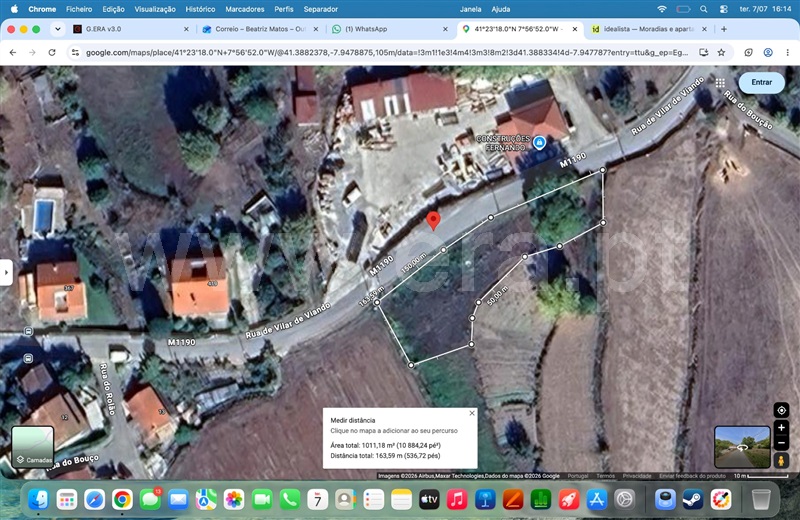Viewport: 800px width, 520px height.
Task: Open Chrome in the Dock
Action: coord(122,500)
